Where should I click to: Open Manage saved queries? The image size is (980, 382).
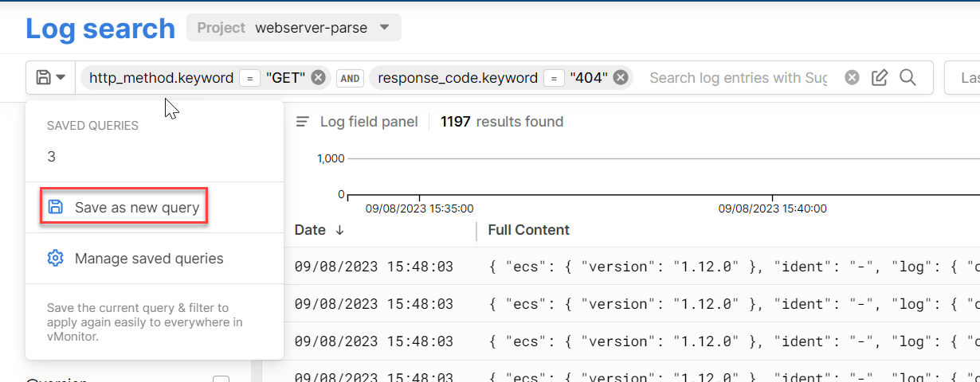tap(149, 258)
